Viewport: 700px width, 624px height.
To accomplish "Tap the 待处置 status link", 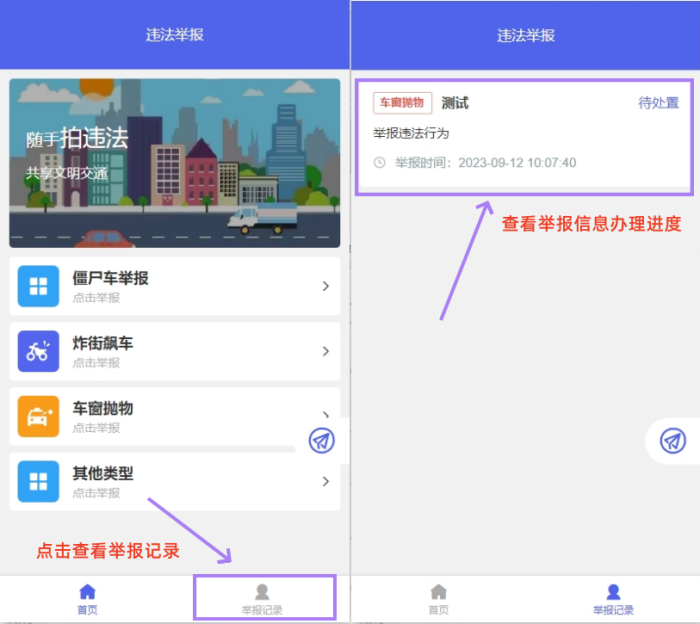I will coord(658,103).
